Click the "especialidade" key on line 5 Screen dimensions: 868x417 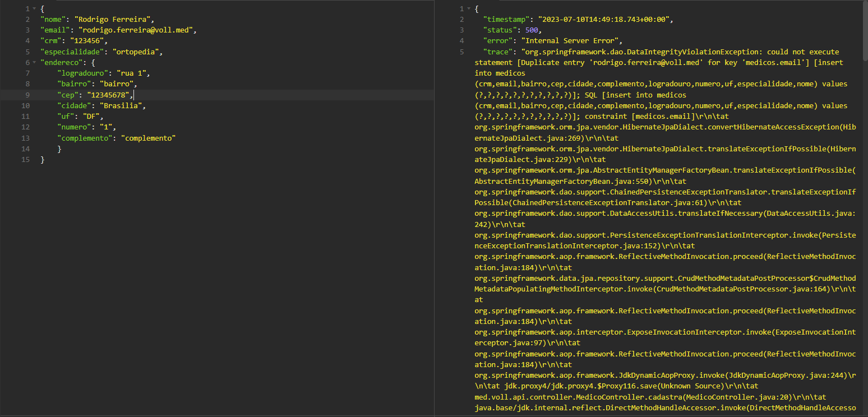click(x=72, y=52)
